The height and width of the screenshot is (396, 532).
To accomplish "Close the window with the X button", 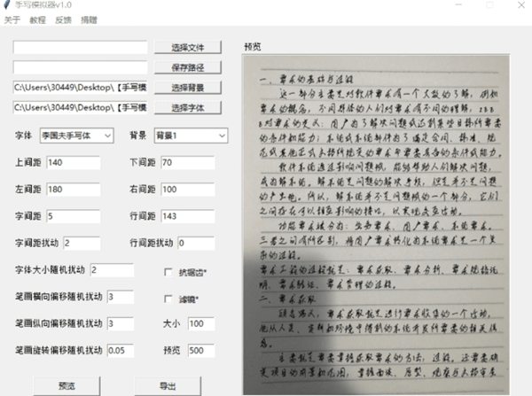I will 521,5.
